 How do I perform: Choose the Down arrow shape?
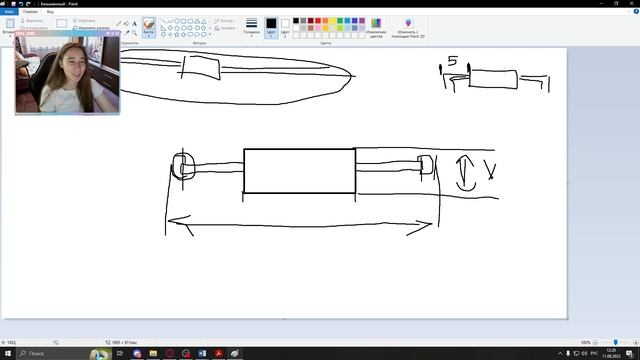[x=163, y=34]
